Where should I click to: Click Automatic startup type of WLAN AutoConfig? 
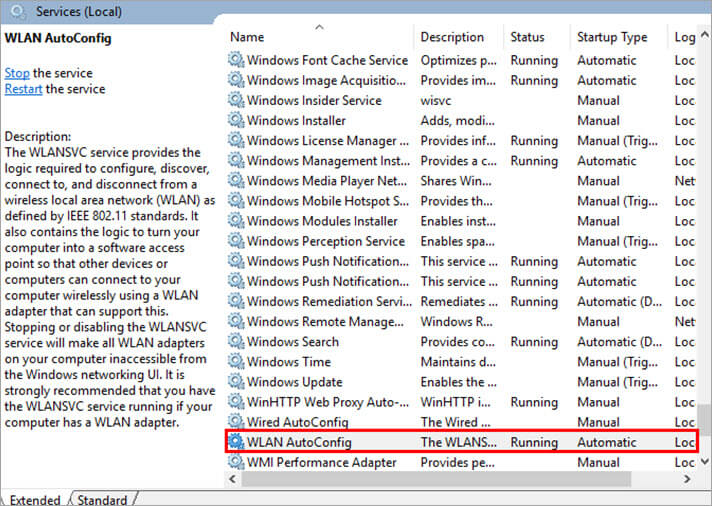(x=607, y=442)
